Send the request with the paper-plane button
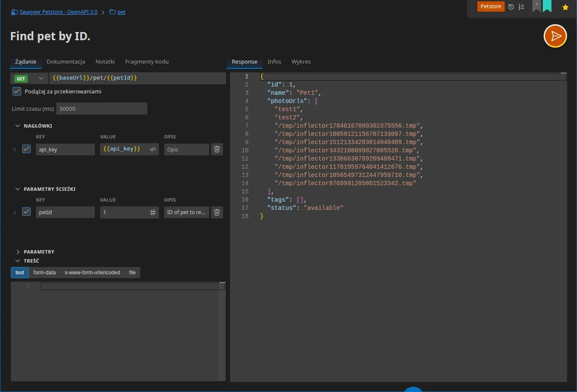Screen dimensions: 577x392 point(555,36)
